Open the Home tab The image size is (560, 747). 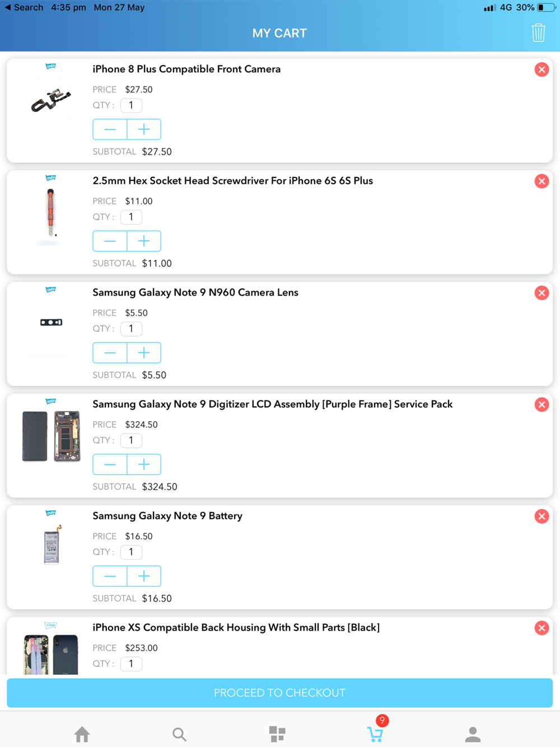point(82,734)
